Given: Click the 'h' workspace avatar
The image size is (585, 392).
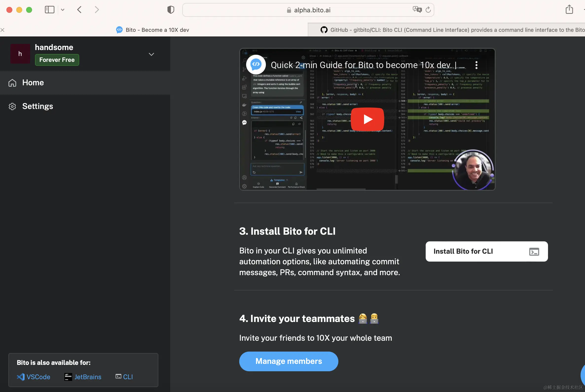Looking at the screenshot, I should [20, 54].
